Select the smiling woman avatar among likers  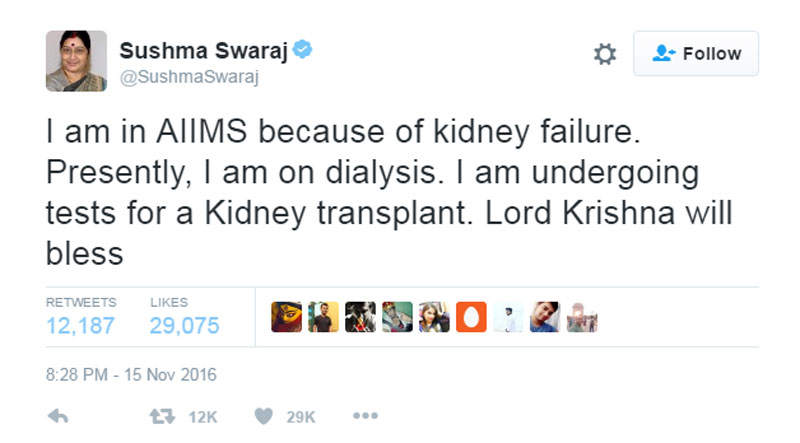(x=434, y=317)
